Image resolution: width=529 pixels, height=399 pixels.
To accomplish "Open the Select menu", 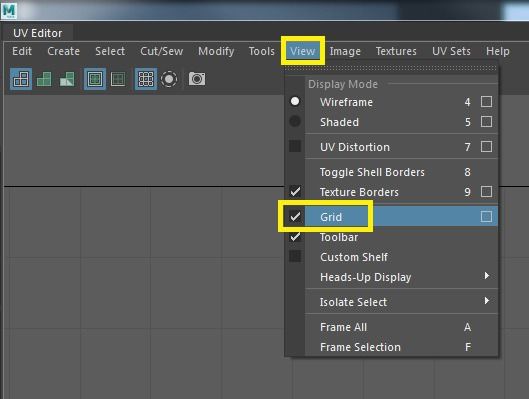I will pyautogui.click(x=110, y=51).
